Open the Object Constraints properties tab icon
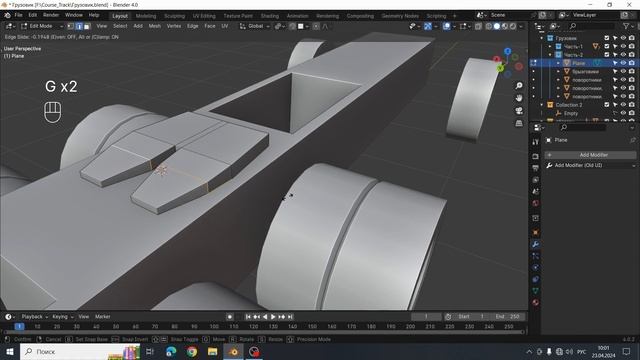The image size is (640, 360). point(536,279)
